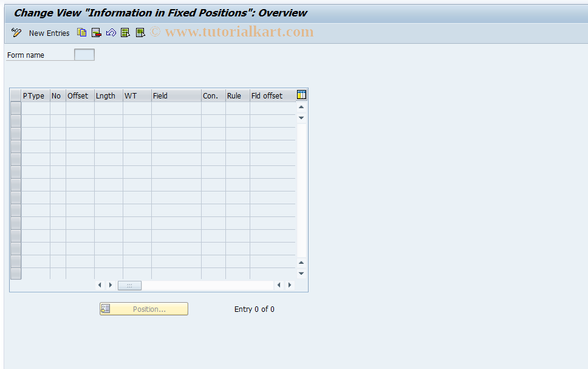Focus the Form name input field
588x369 pixels.
click(x=84, y=55)
